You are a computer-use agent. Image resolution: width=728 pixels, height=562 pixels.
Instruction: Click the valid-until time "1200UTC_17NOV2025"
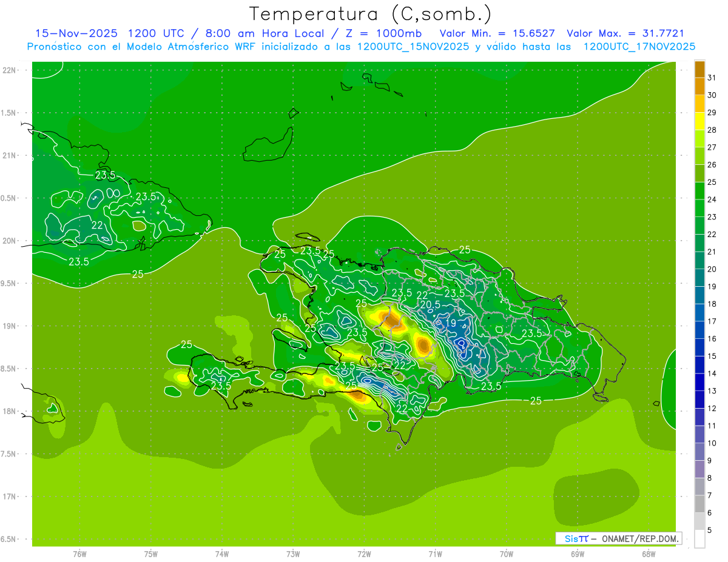tap(639, 47)
